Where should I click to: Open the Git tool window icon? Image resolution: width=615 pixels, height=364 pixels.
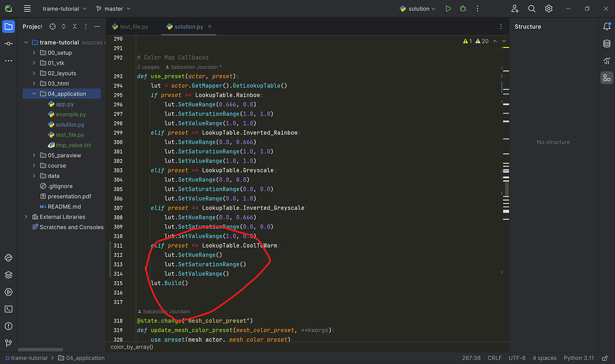8,343
